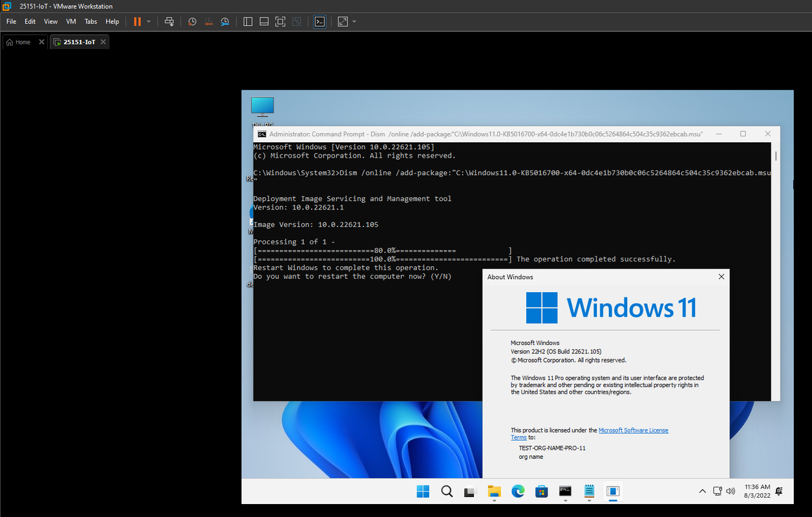Screen dimensions: 812x517
Task: Click the Image Version 10.0.22621.105 line
Action: [315, 225]
